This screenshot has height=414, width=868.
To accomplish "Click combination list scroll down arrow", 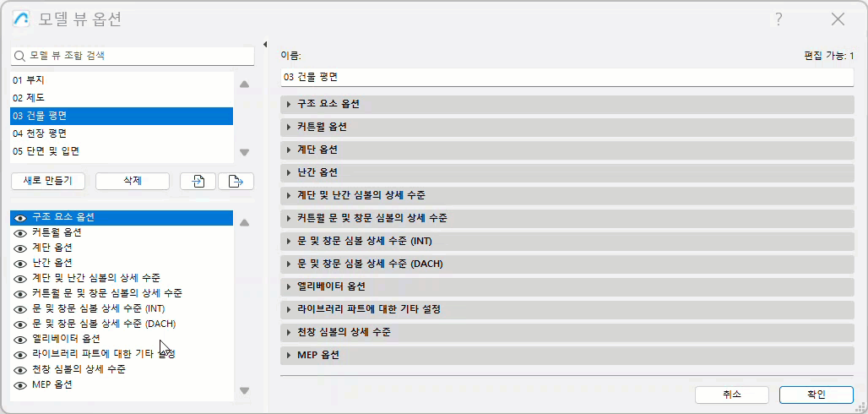I will click(x=244, y=152).
